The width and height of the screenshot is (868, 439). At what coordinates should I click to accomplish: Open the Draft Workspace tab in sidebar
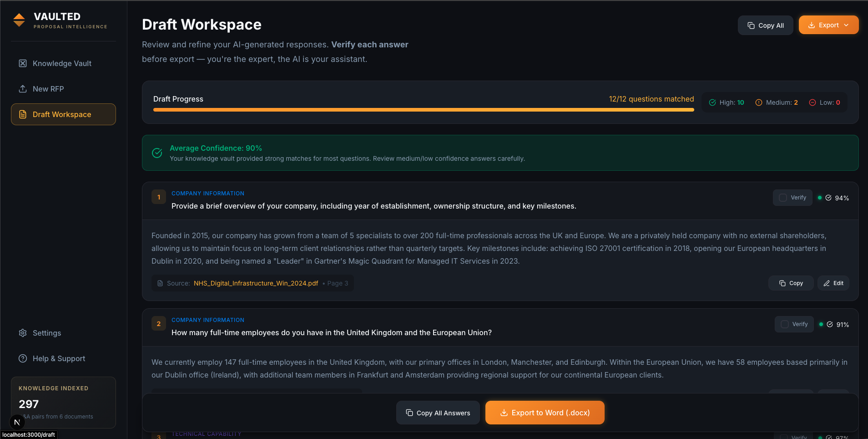point(63,114)
